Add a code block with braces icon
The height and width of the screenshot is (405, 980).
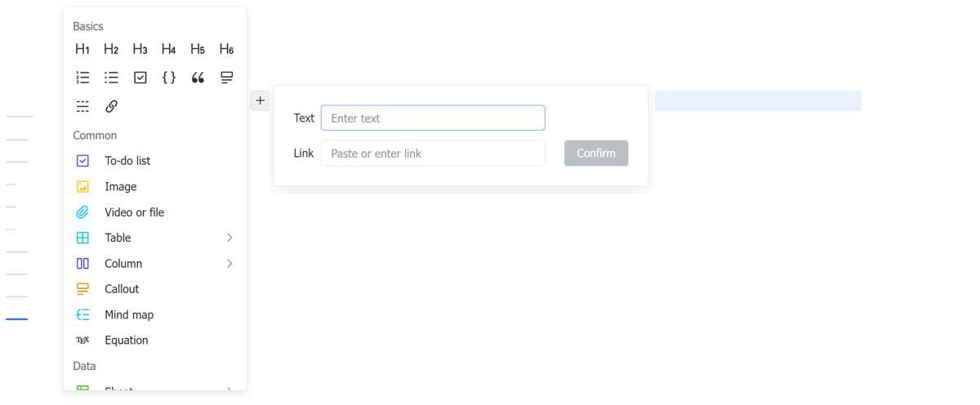click(x=169, y=78)
